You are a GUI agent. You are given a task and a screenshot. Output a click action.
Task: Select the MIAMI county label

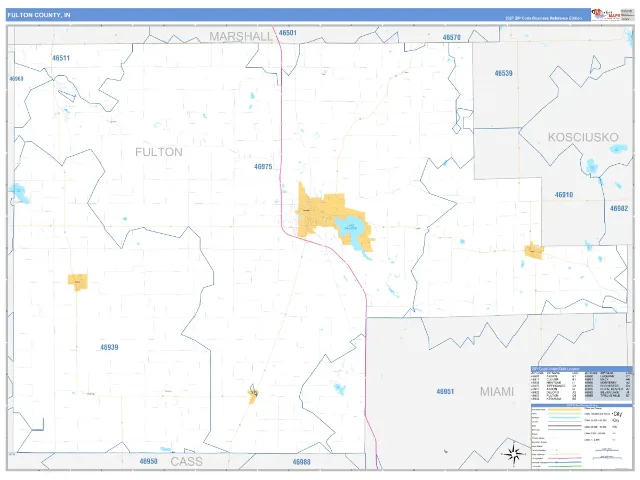pyautogui.click(x=497, y=391)
